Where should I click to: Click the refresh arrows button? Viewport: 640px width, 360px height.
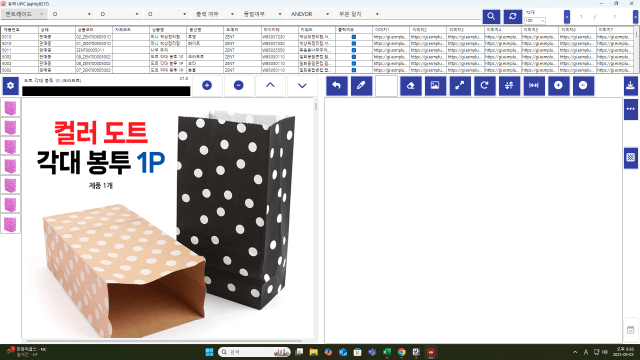tap(513, 16)
